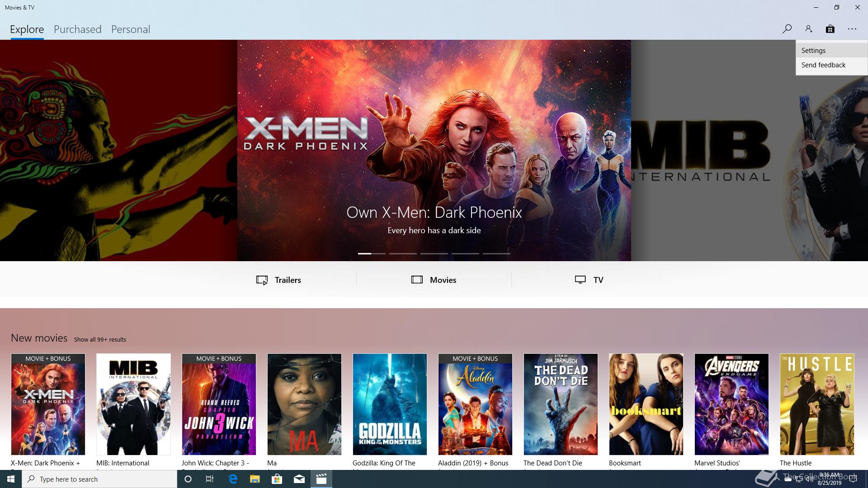Open the Ma movie poster
The image size is (868, 488).
[304, 404]
